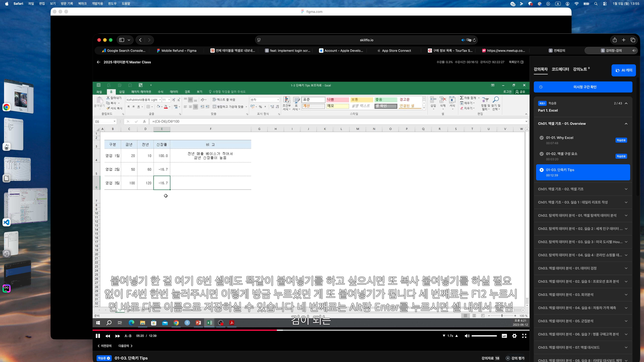Toggle the Safari sidebar
644x362 pixels.
point(122,40)
